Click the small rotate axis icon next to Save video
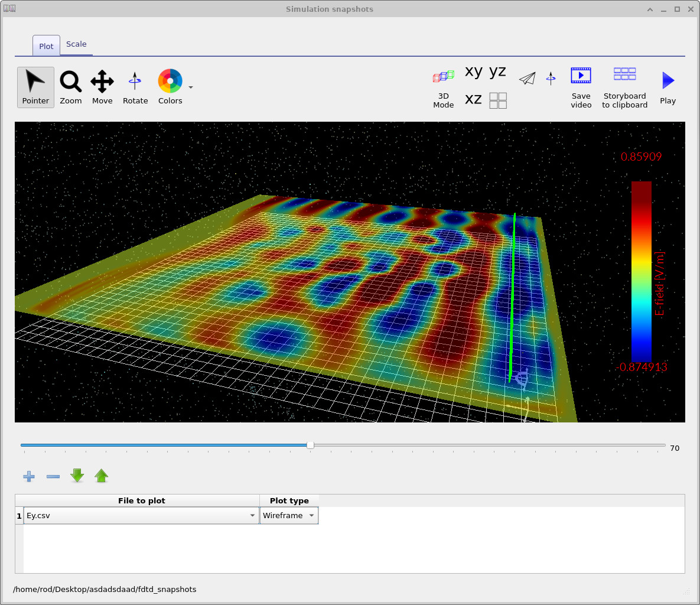700x605 pixels. coord(551,79)
